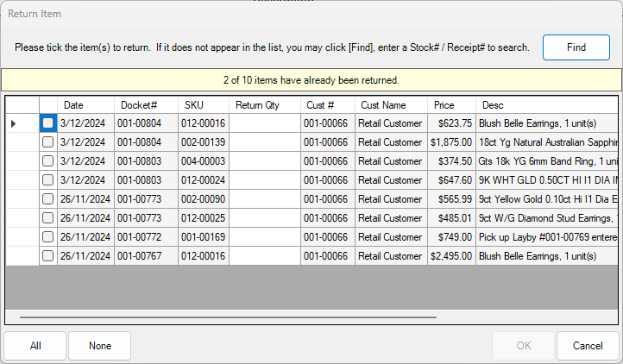This screenshot has height=364, width=623.
Task: Click the Docket# column header
Action: pos(146,105)
